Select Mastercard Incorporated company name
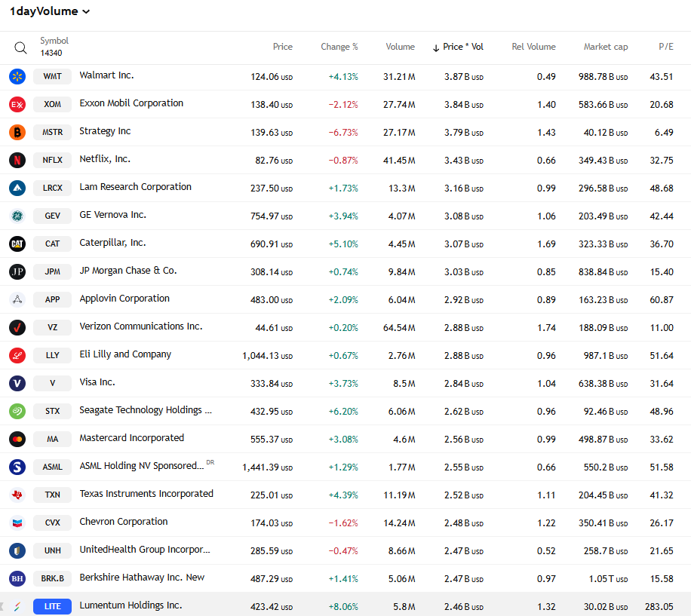691x616 pixels. (132, 438)
